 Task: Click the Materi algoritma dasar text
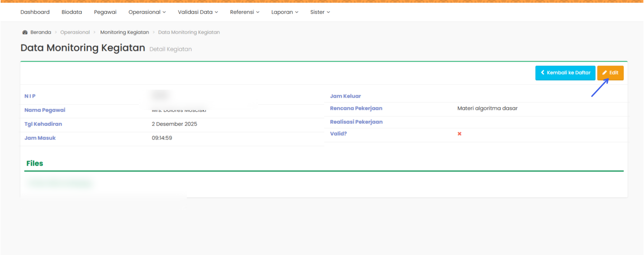pyautogui.click(x=487, y=108)
